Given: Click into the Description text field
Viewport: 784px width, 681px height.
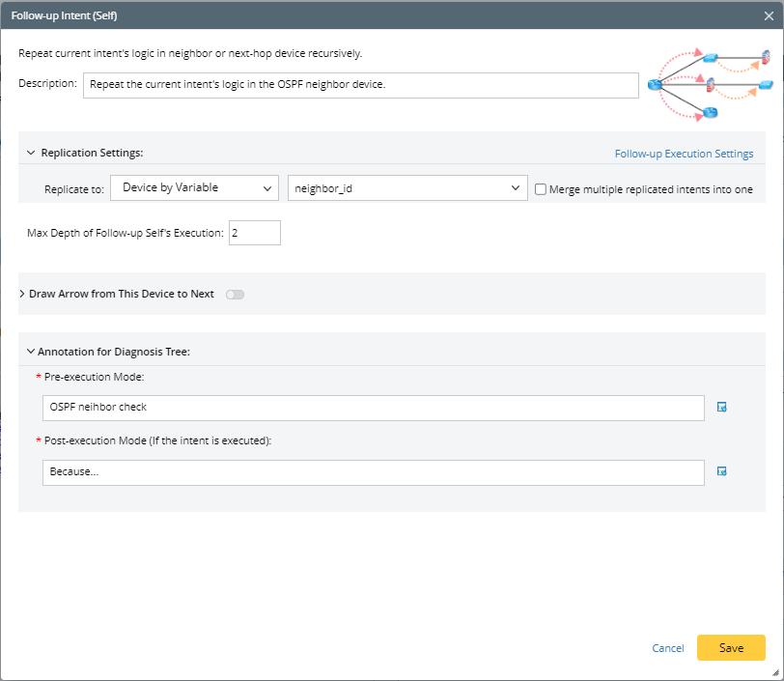Looking at the screenshot, I should coord(360,84).
